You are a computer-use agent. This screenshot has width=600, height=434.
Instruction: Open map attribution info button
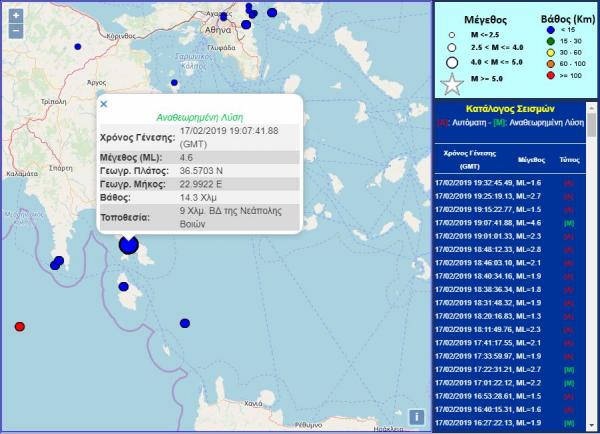click(x=416, y=416)
